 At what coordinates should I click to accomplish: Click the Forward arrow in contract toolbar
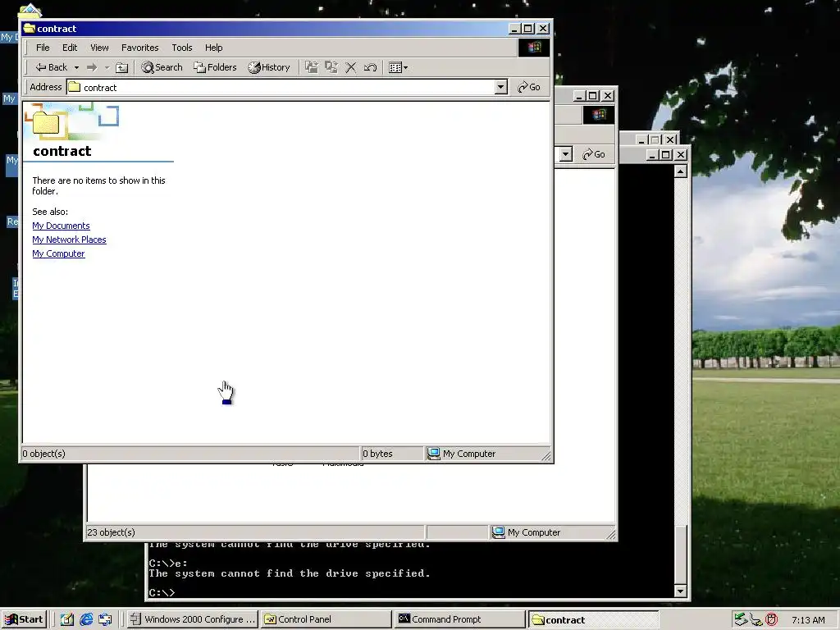(92, 67)
